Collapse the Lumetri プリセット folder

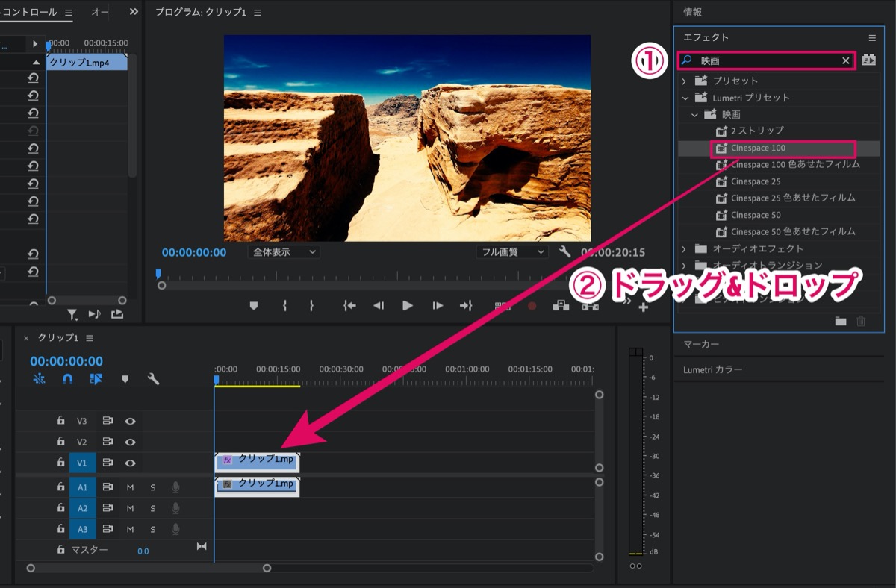[685, 98]
